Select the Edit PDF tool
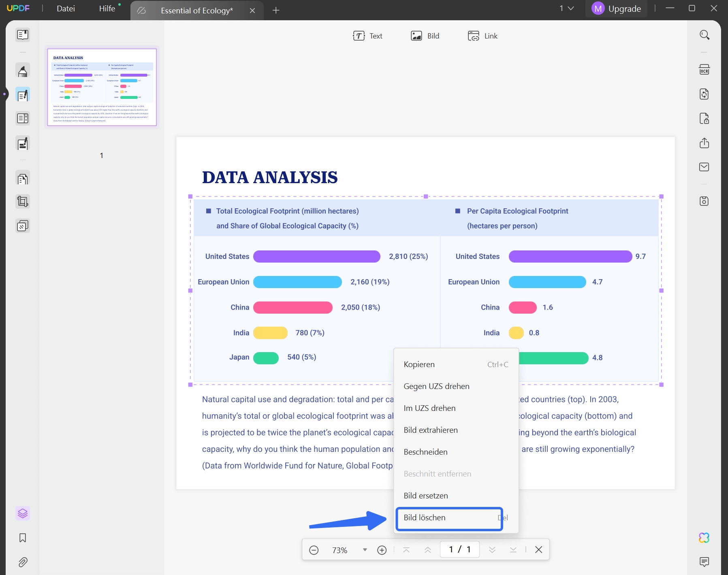This screenshot has height=575, width=728. coord(23,95)
